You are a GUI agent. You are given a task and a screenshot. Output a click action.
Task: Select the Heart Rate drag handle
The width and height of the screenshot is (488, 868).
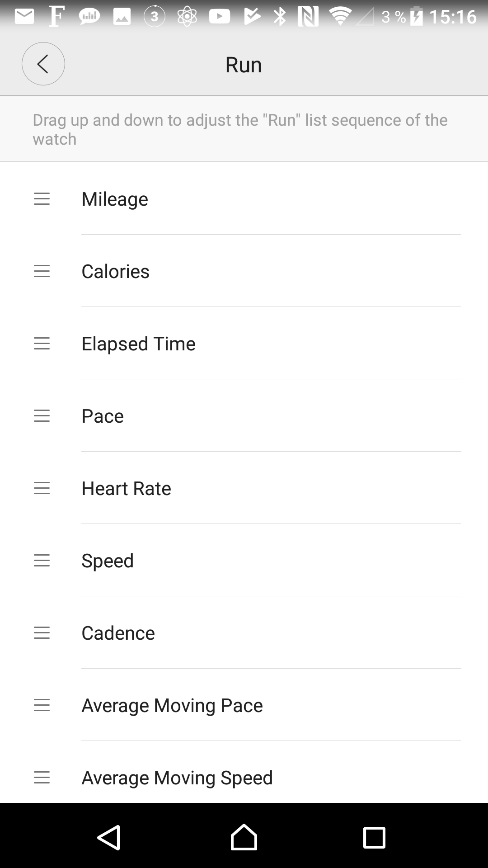(42, 488)
